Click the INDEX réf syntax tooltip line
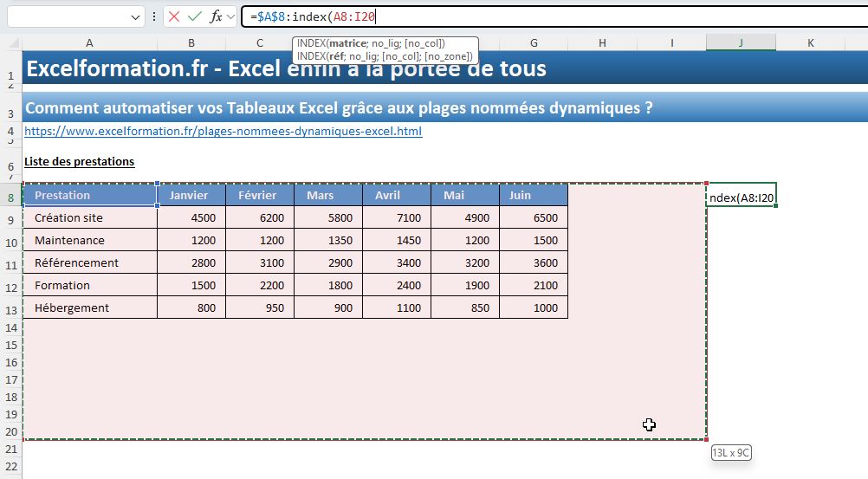The height and width of the screenshot is (479, 868). pyautogui.click(x=385, y=56)
